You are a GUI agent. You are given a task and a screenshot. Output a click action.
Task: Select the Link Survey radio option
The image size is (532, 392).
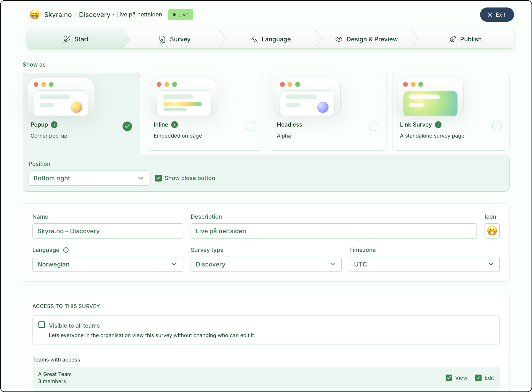point(497,126)
